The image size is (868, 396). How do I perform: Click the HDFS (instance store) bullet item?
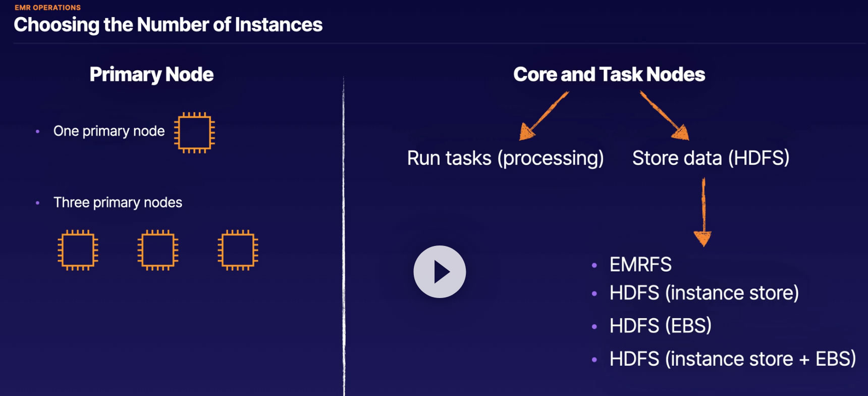704,293
